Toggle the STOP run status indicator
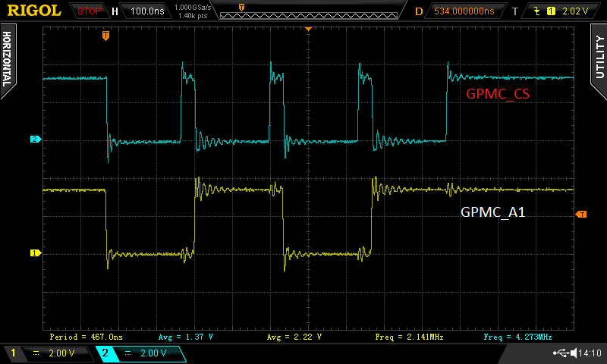 (89, 11)
